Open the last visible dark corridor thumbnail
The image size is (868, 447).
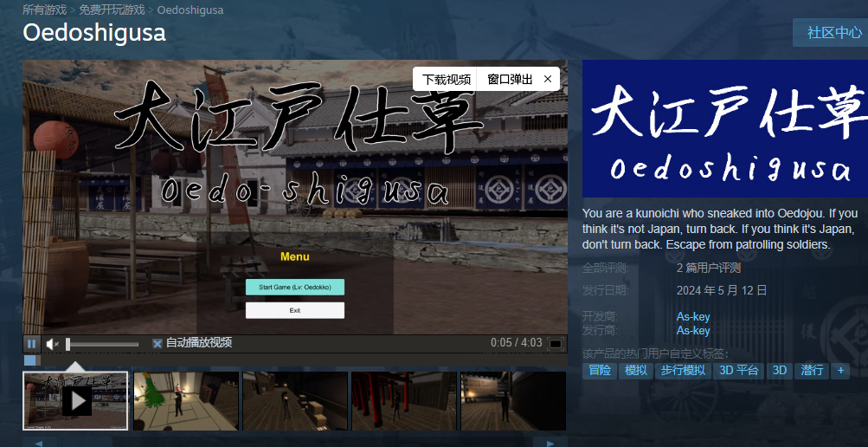(513, 401)
